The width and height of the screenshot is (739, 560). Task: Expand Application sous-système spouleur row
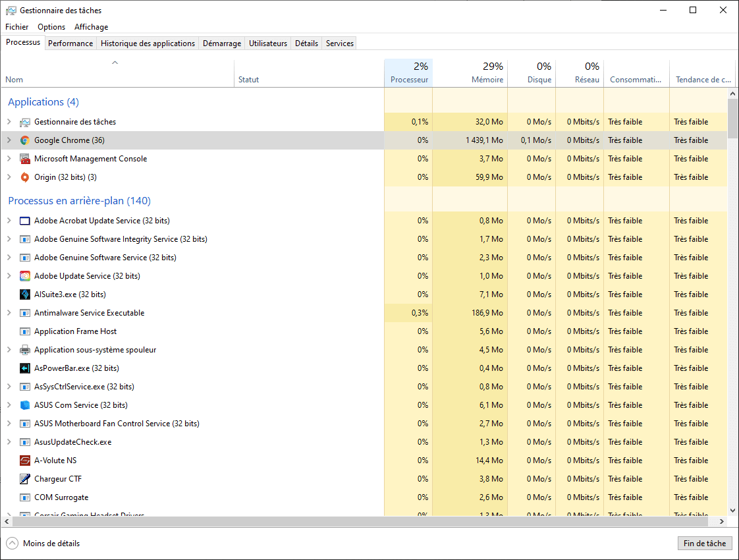point(9,349)
